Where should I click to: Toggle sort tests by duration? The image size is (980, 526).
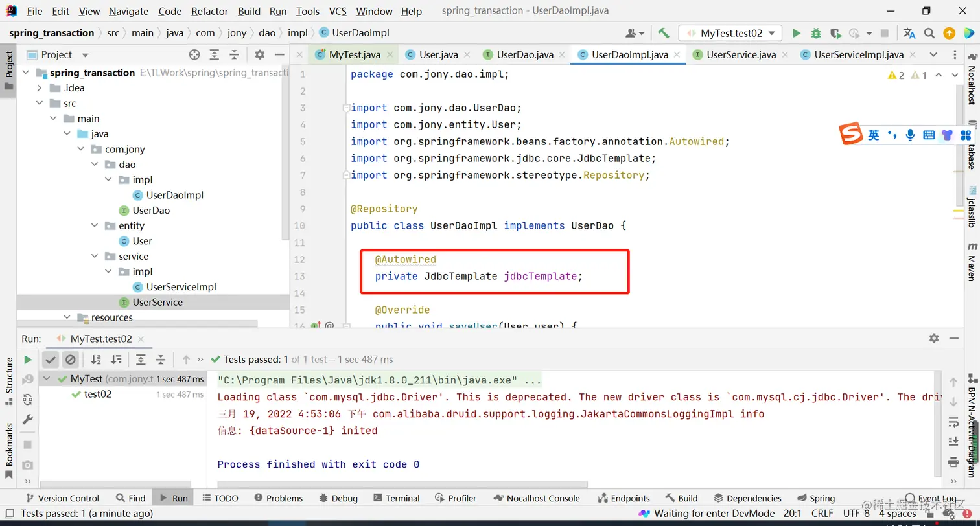116,360
